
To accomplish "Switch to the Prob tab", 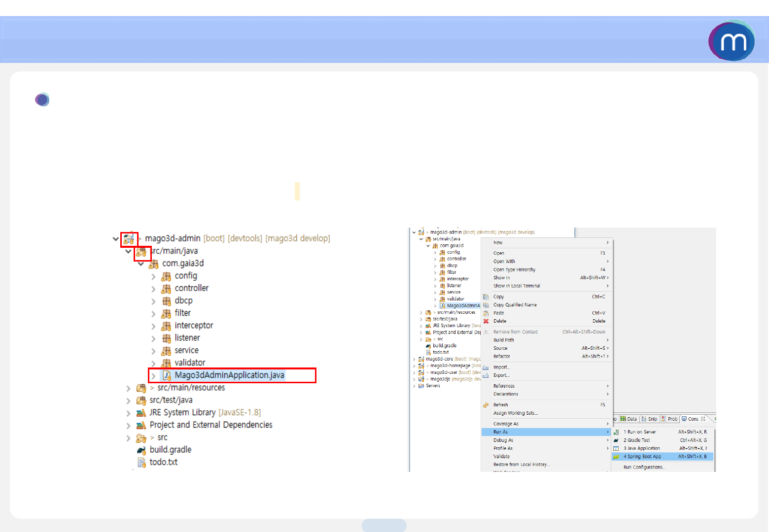I will coord(670,419).
